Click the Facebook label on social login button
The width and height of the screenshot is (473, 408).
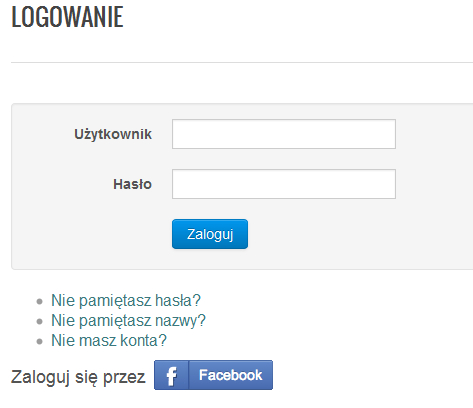[x=230, y=375]
